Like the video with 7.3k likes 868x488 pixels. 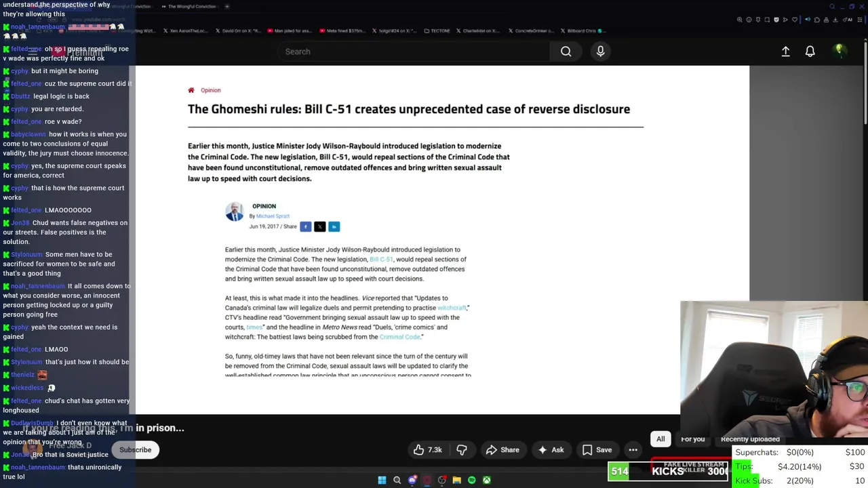[x=428, y=449]
